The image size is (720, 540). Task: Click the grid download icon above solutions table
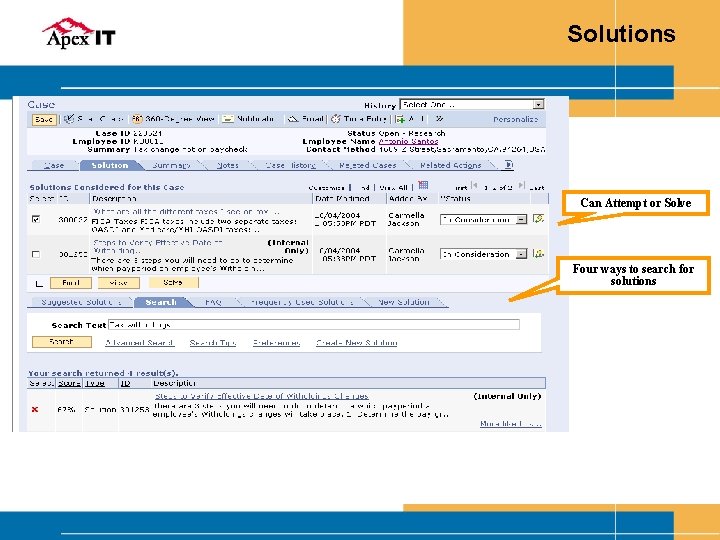tap(423, 185)
